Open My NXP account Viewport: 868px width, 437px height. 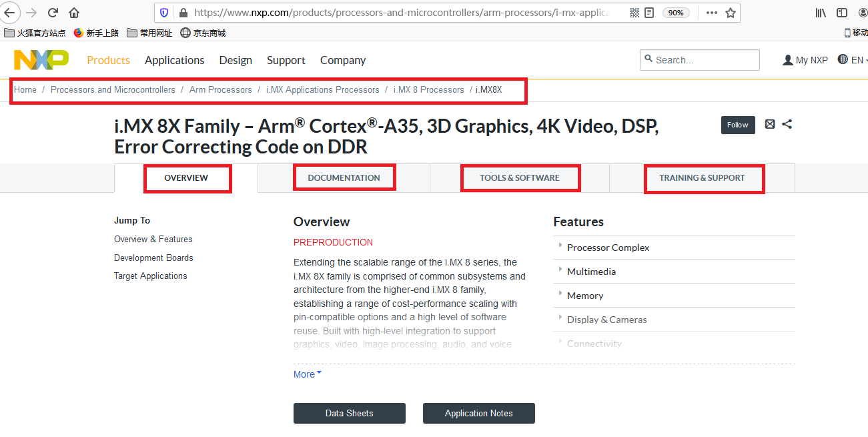click(805, 60)
